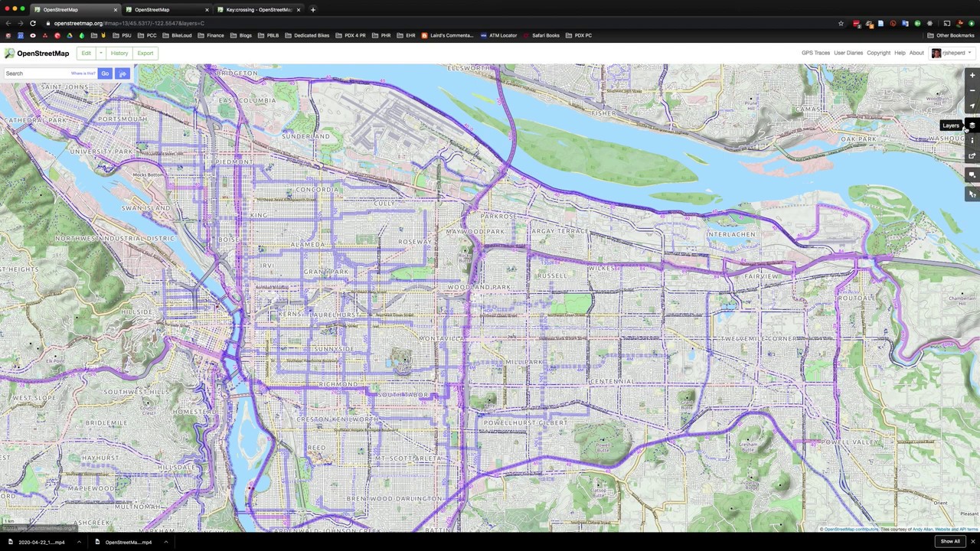Screen dimensions: 980x551
Task: Click the Go search button
Action: click(x=105, y=73)
